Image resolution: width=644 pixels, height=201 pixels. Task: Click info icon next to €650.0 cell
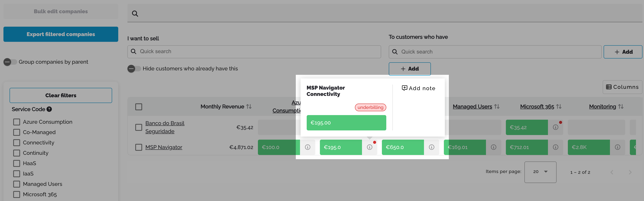coord(431,147)
